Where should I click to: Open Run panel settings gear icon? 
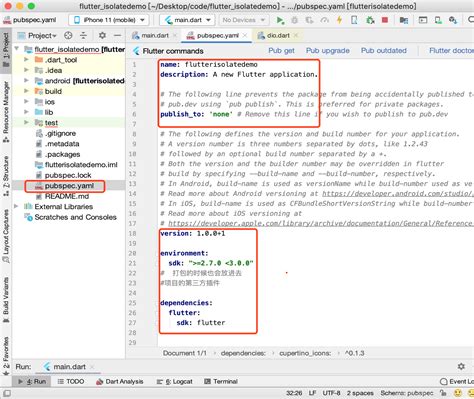coord(461,366)
